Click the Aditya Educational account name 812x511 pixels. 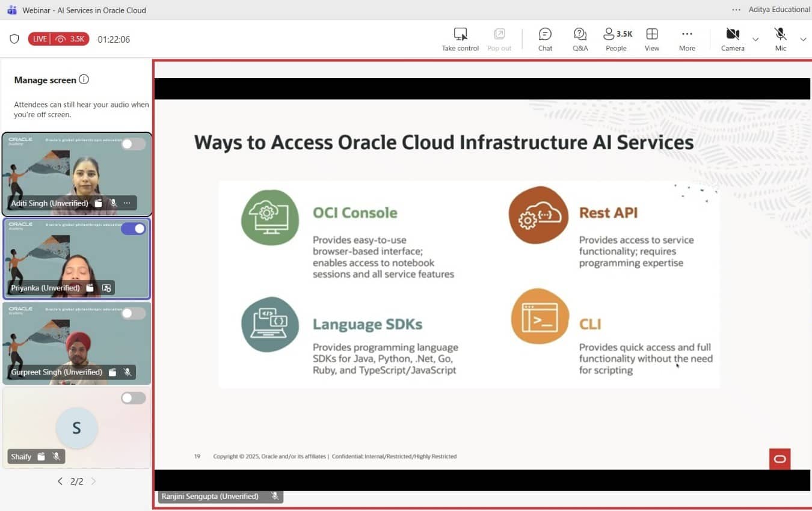point(779,9)
